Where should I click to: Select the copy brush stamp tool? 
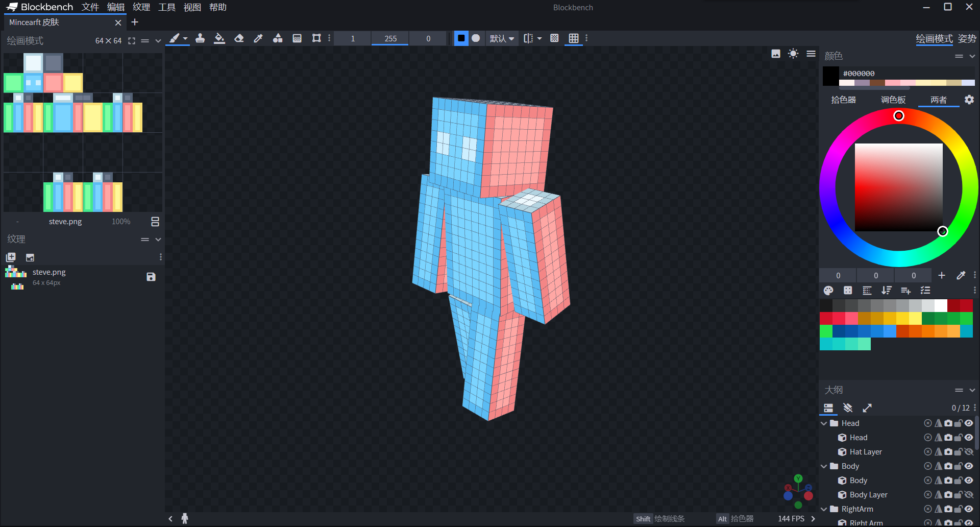click(x=200, y=38)
